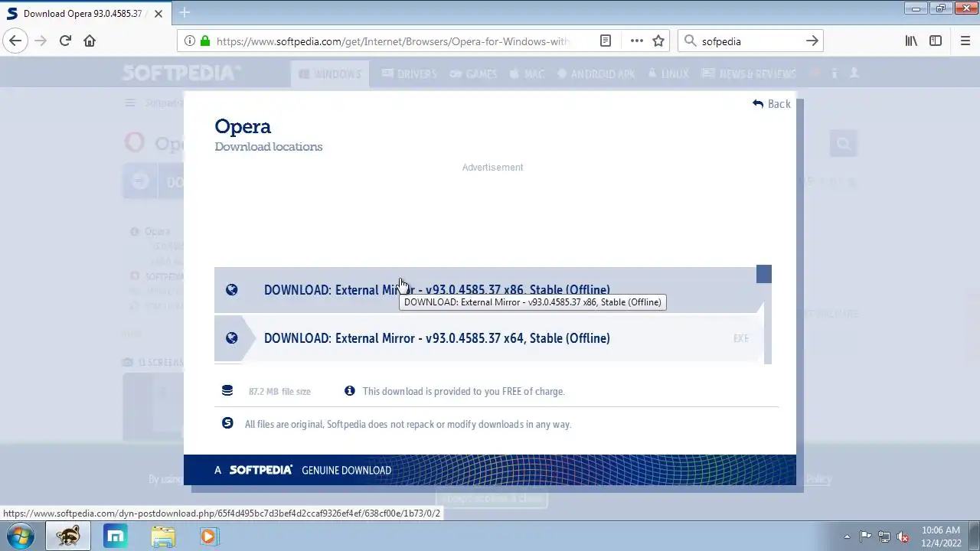Open the WINDOWS section in Softpedia navigation
Viewport: 980px width, 551px height.
pyautogui.click(x=330, y=74)
